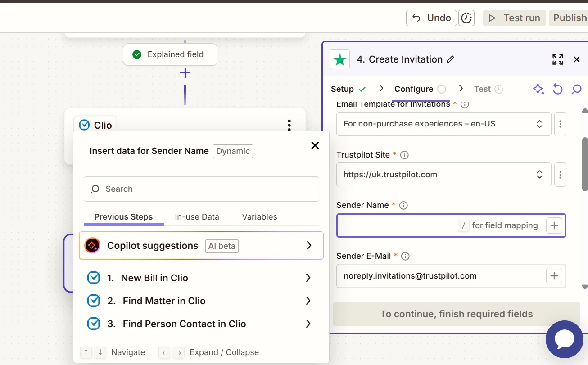Click the panel vertical scrollbar thumb
This screenshot has height=365, width=588.
pos(585,164)
